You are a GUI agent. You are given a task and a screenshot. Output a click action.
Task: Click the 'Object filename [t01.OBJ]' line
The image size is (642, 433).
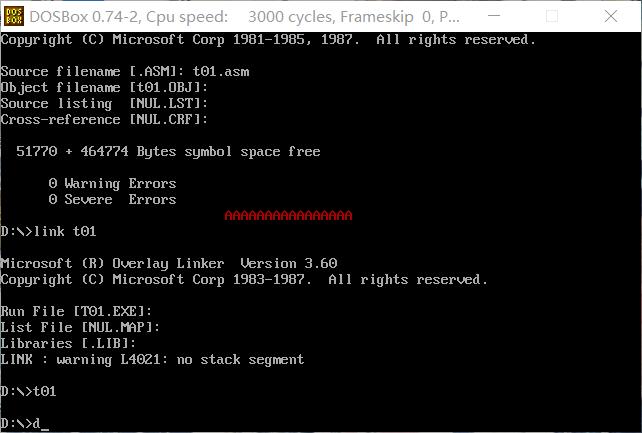[104, 88]
